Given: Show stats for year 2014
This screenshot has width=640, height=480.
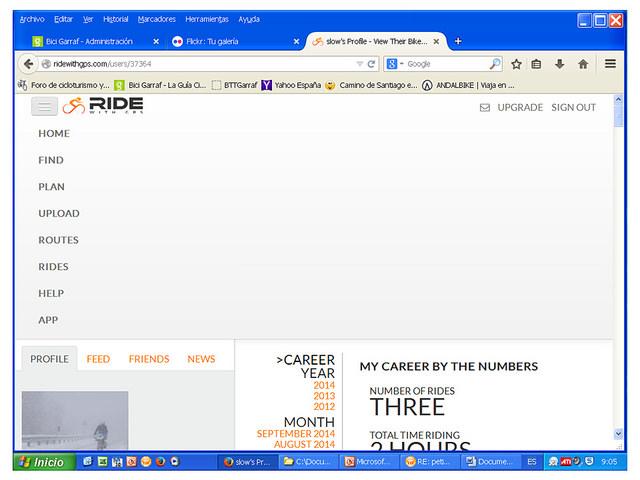Looking at the screenshot, I should [x=324, y=385].
